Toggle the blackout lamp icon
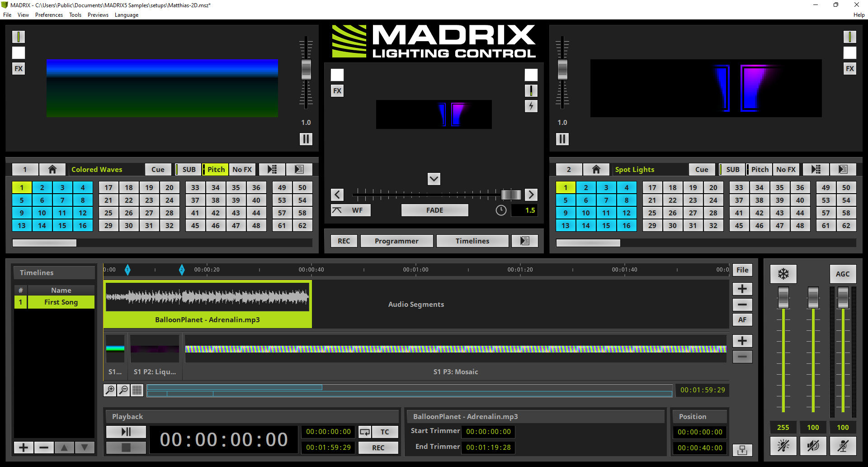The height and width of the screenshot is (467, 868). point(783,446)
